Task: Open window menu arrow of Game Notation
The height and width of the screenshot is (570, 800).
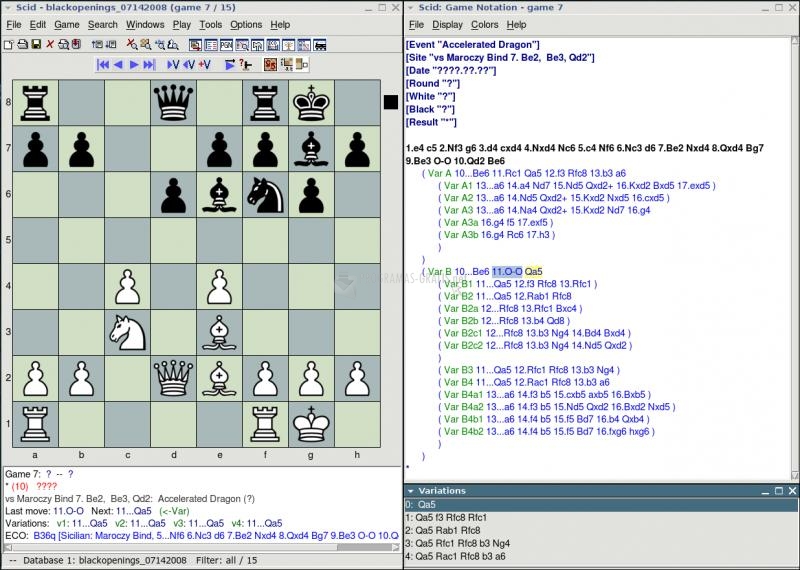Action: tap(410, 8)
